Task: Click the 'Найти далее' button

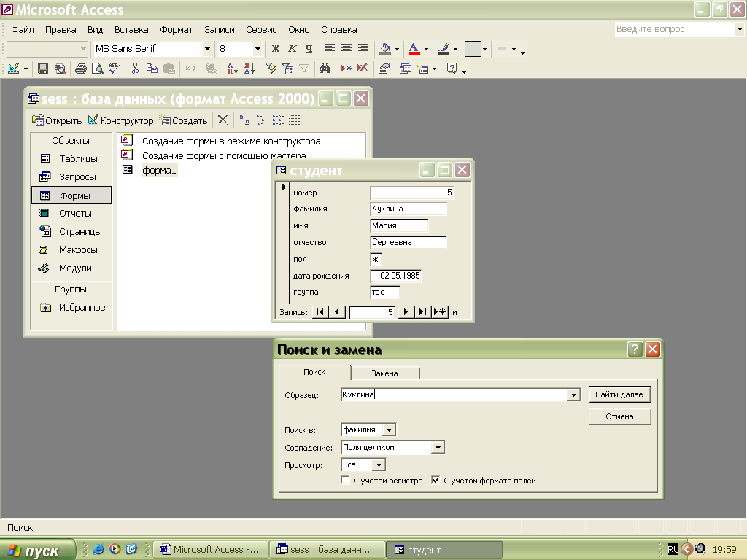Action: click(619, 394)
